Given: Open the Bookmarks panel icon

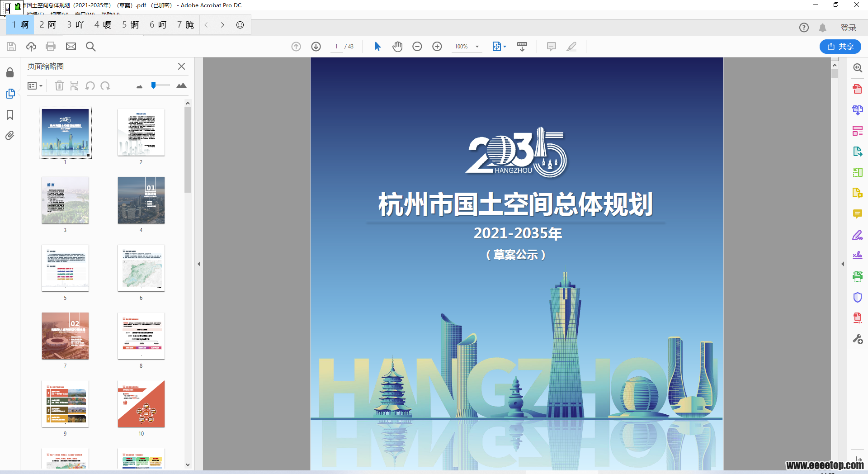Looking at the screenshot, I should point(10,115).
